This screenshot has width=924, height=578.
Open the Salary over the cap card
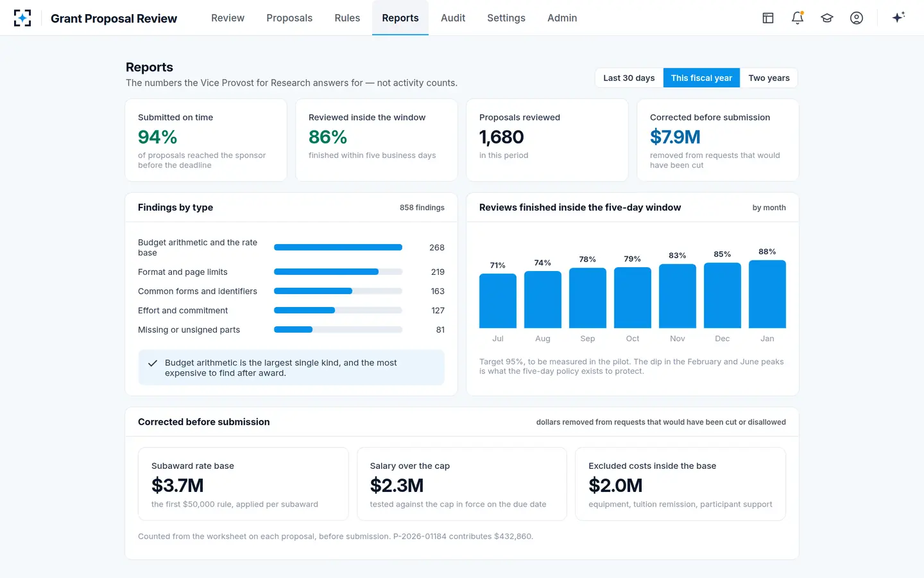462,484
